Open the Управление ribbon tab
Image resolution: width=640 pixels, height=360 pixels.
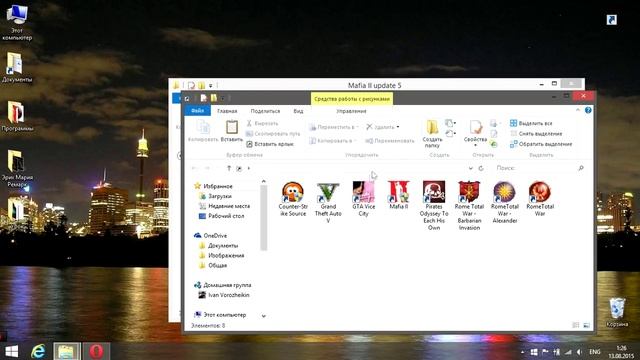pos(351,111)
